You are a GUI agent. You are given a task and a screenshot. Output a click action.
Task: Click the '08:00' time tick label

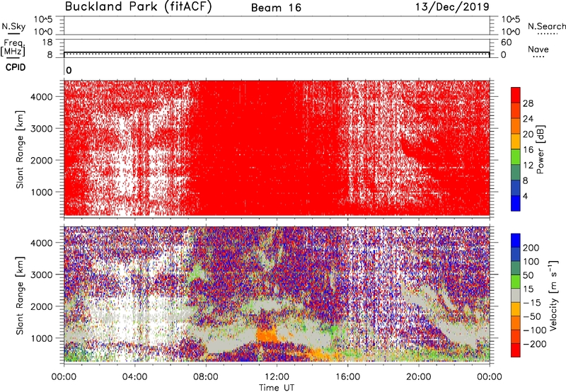[206, 377]
